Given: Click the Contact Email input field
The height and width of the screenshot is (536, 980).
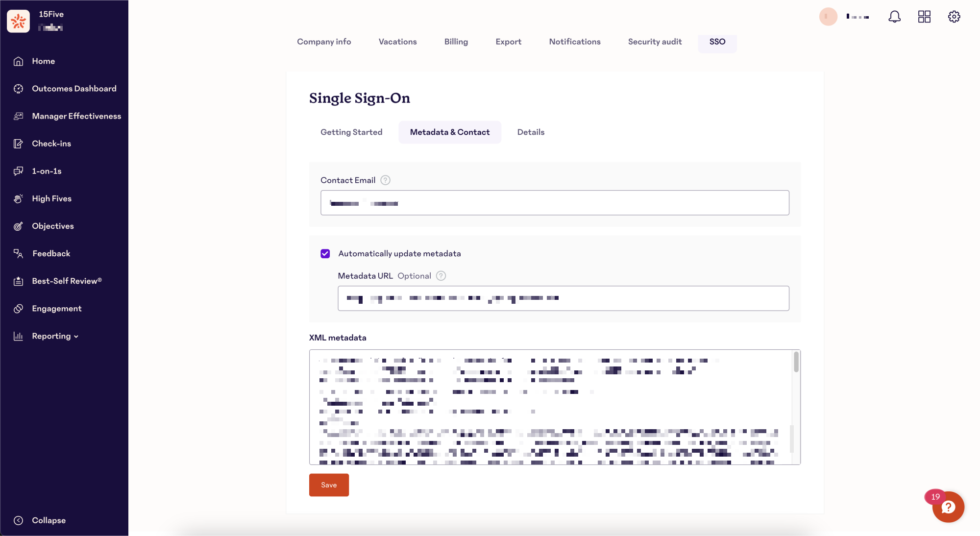Looking at the screenshot, I should [554, 203].
